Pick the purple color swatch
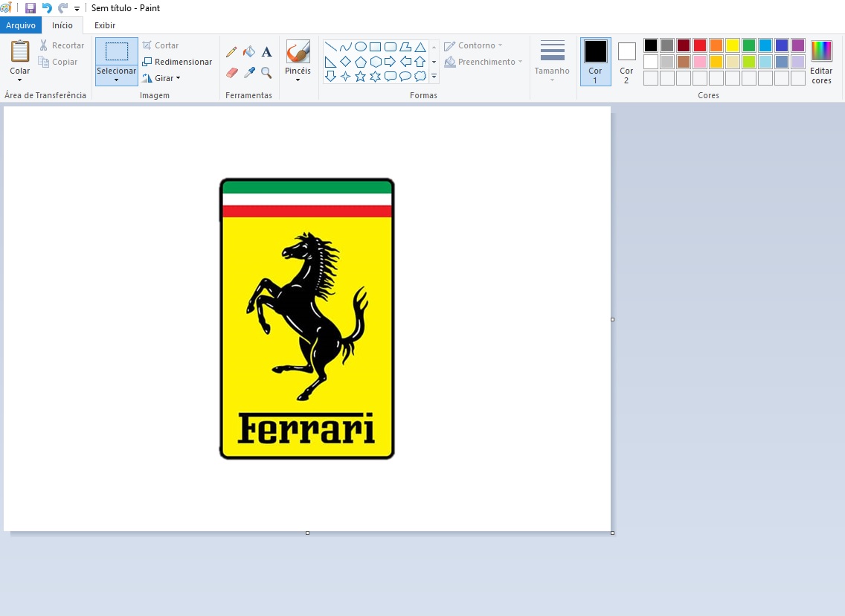This screenshot has height=616, width=845. (798, 45)
